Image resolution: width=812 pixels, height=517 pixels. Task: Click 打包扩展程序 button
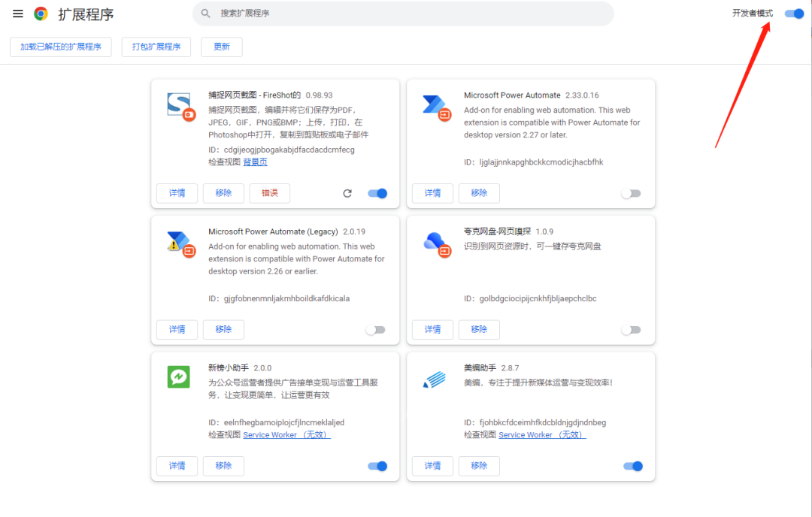[156, 47]
